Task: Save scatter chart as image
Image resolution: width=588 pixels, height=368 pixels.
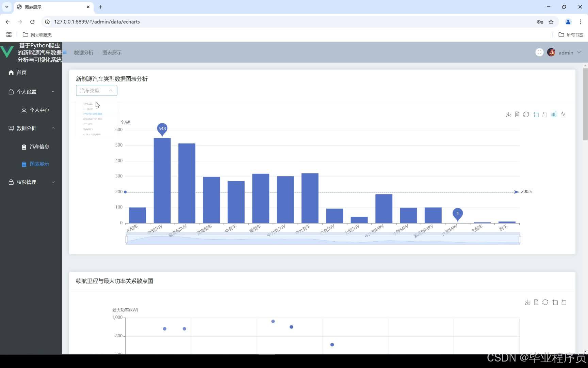Action: pyautogui.click(x=527, y=302)
